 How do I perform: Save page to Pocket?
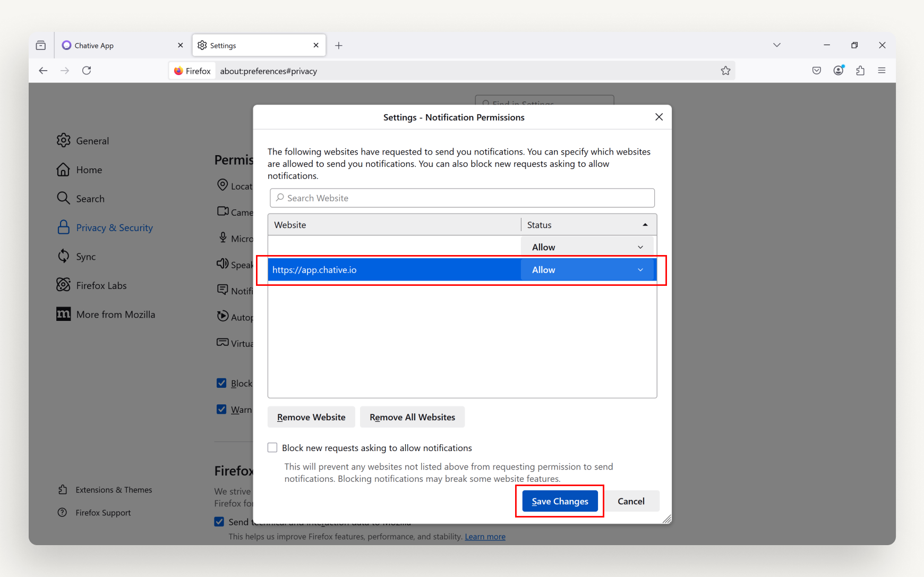816,70
